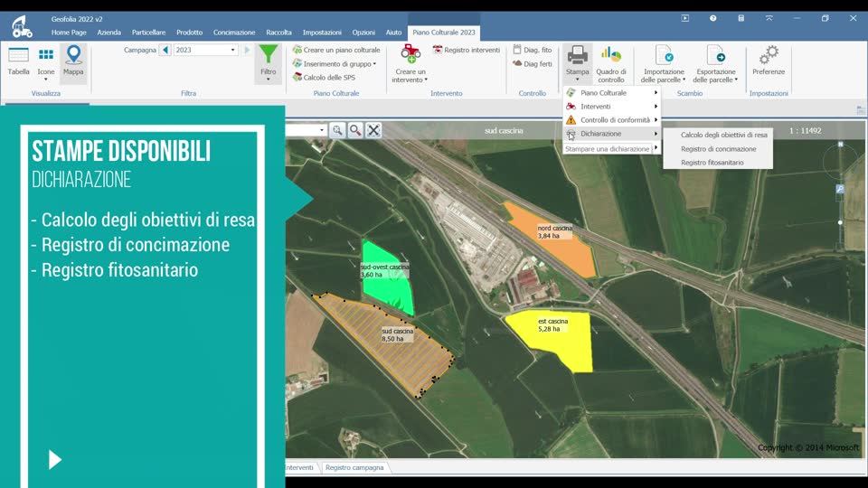Select the Piano Colturale 2023 tab
The width and height of the screenshot is (868, 488).
click(x=443, y=33)
